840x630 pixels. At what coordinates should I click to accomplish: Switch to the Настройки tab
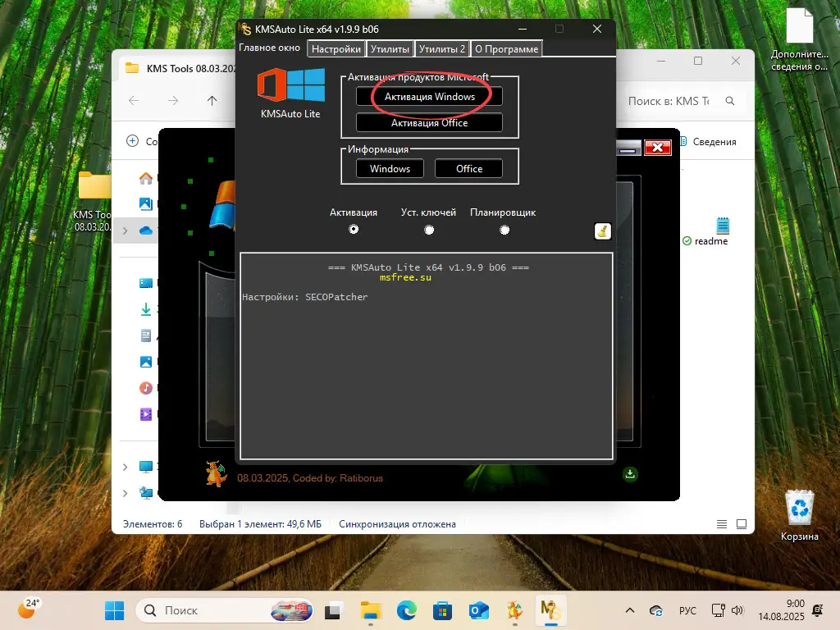[336, 48]
